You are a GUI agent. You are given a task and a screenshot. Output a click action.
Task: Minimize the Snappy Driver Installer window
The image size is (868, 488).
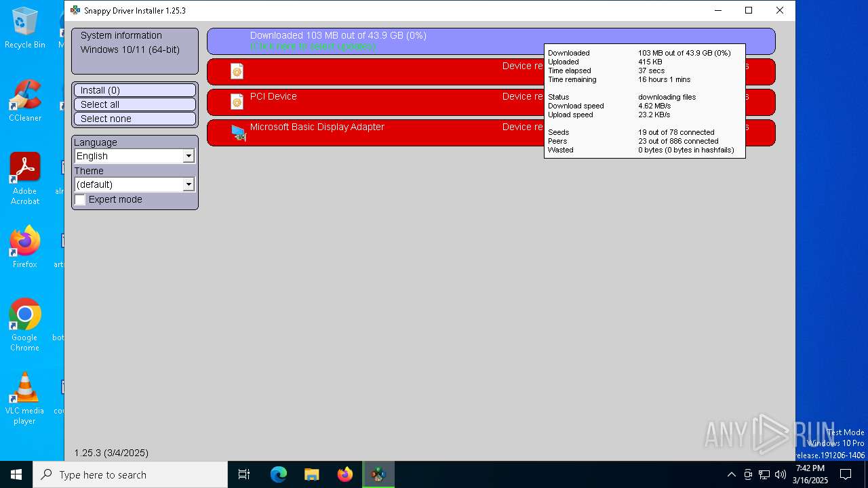(717, 10)
